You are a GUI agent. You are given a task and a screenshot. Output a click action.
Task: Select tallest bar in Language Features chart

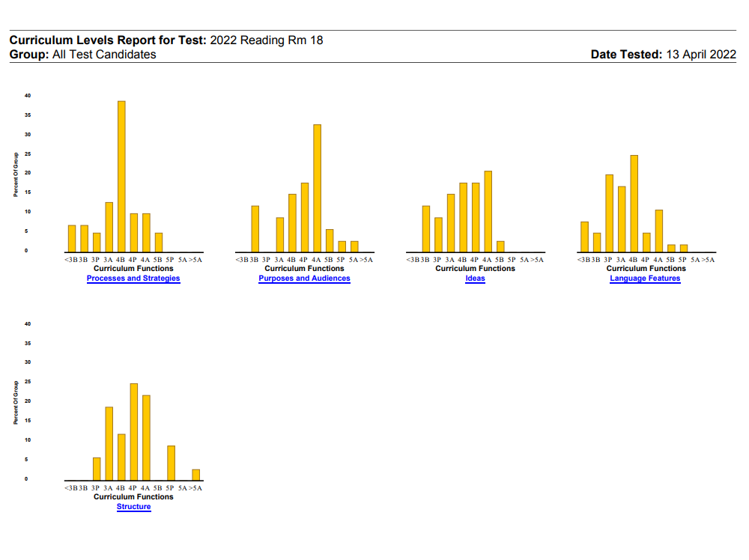coord(634,204)
